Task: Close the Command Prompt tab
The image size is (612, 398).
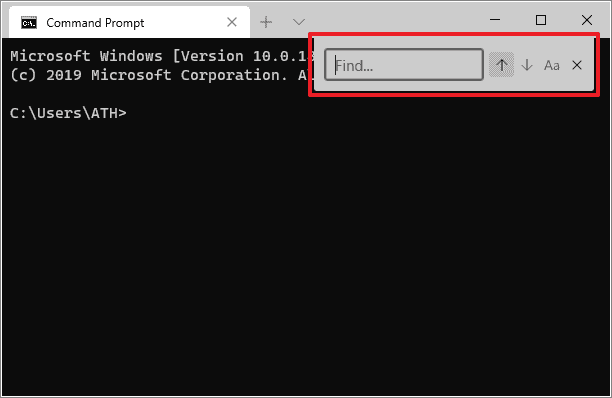Action: click(x=232, y=22)
